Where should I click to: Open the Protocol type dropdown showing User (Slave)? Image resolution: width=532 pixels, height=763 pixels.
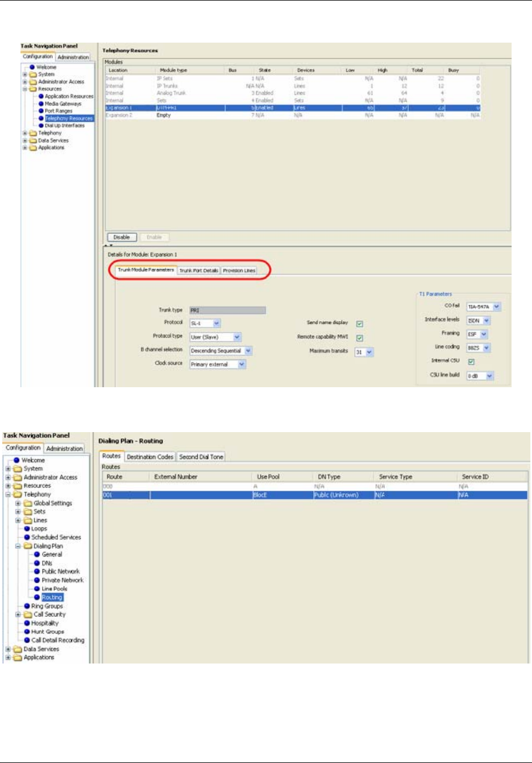tap(215, 337)
